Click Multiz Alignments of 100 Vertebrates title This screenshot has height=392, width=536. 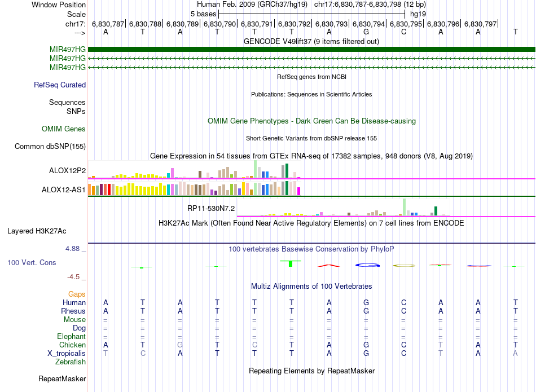point(311,287)
